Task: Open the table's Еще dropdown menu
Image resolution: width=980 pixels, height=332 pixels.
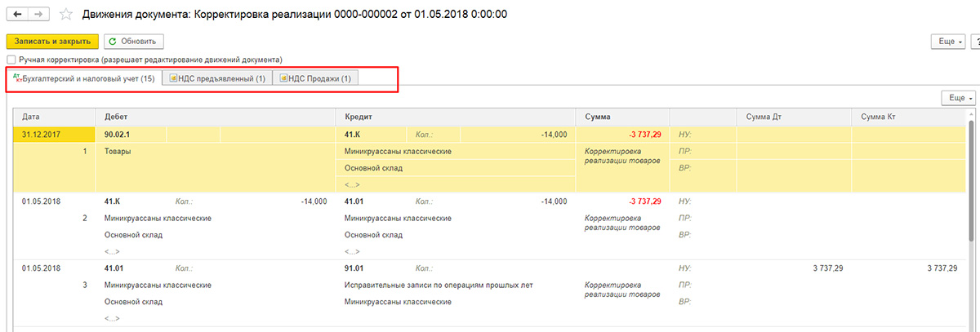Action: coord(958,98)
